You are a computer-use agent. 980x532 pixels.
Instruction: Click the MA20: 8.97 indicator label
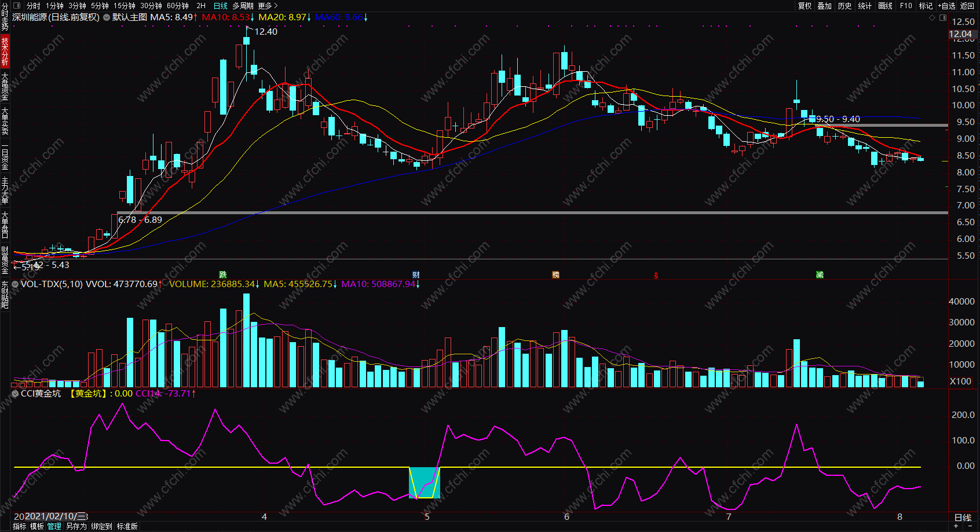coord(285,17)
